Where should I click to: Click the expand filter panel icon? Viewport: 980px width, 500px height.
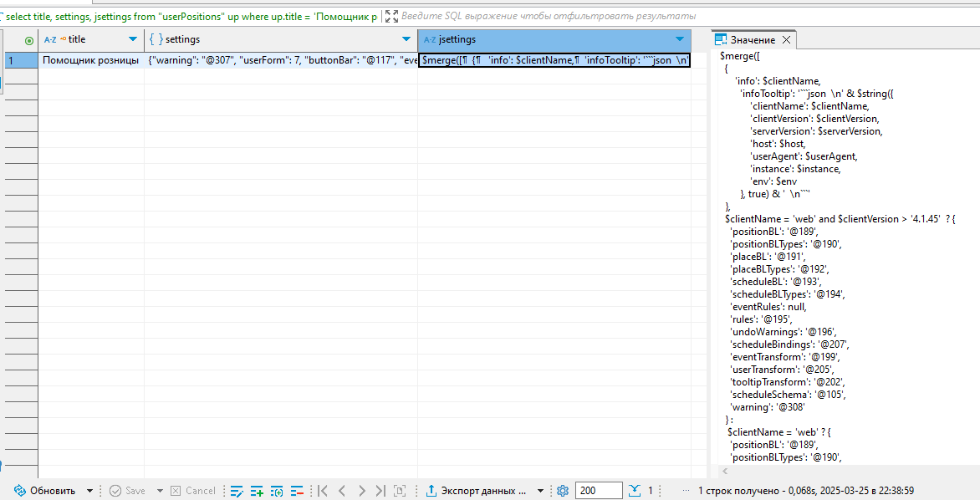point(391,16)
